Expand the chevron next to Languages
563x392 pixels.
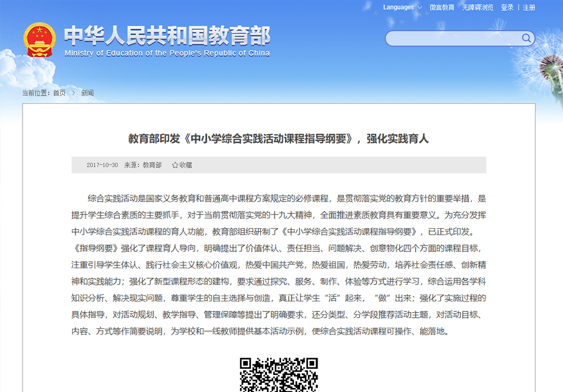coord(419,7)
